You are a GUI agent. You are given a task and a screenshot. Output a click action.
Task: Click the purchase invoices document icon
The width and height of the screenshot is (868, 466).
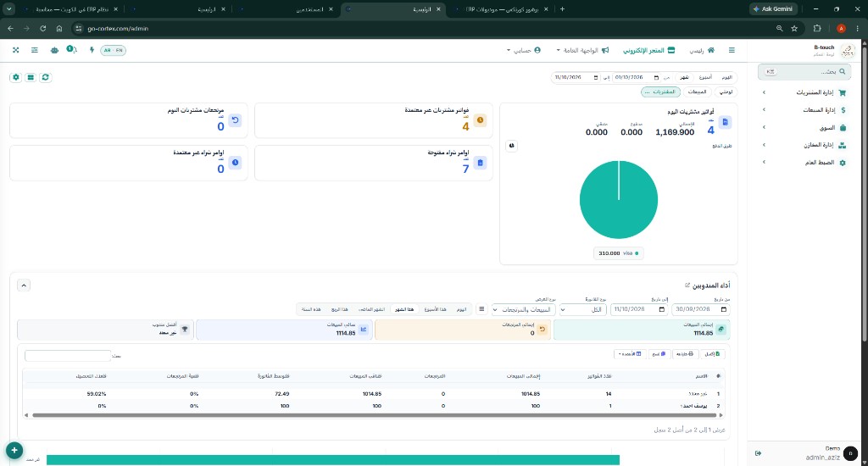point(726,122)
